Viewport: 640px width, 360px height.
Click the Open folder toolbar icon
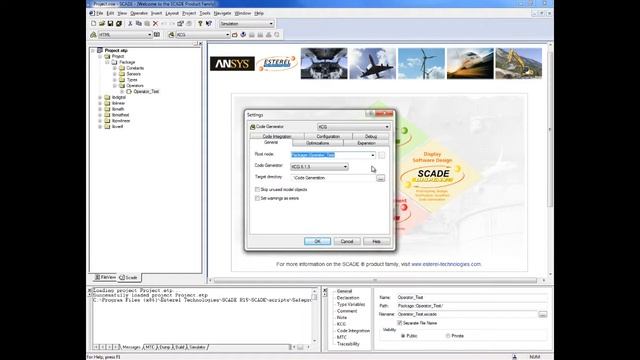pyautogui.click(x=102, y=24)
